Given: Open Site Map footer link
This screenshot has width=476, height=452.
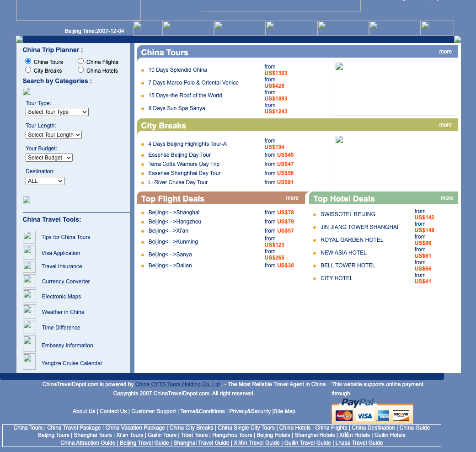Looking at the screenshot, I should click(x=284, y=411).
